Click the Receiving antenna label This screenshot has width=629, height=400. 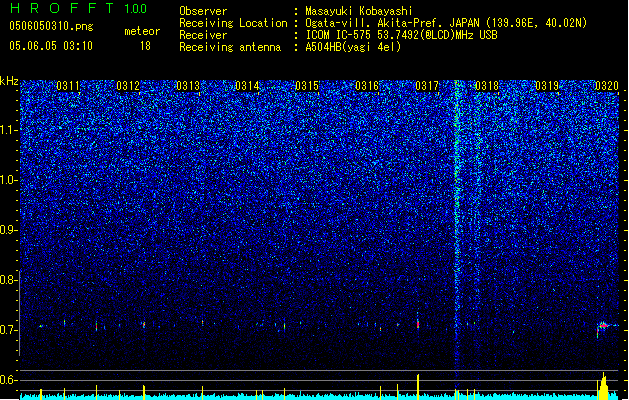230,47
